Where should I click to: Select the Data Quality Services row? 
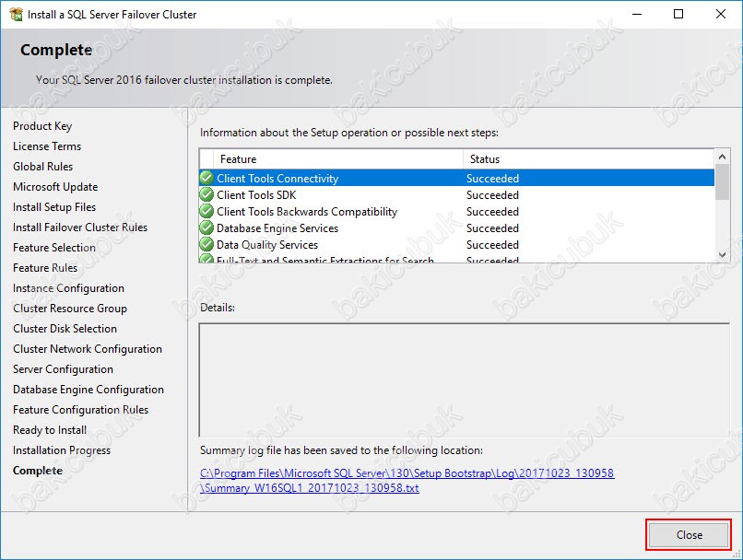tap(457, 244)
